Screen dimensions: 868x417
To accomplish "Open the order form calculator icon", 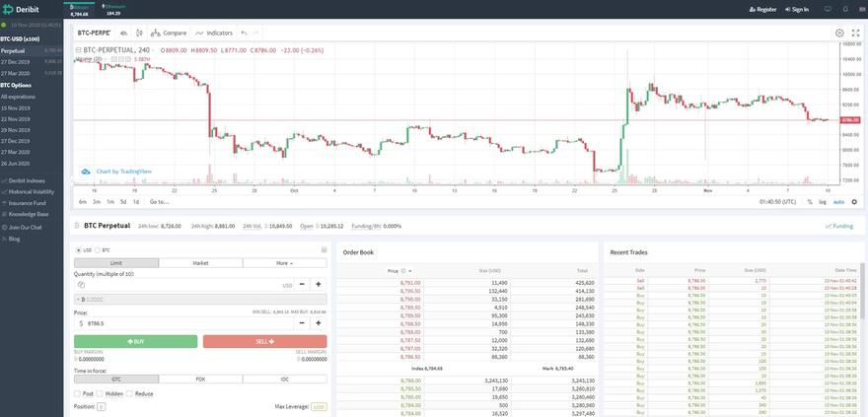I will (324, 250).
